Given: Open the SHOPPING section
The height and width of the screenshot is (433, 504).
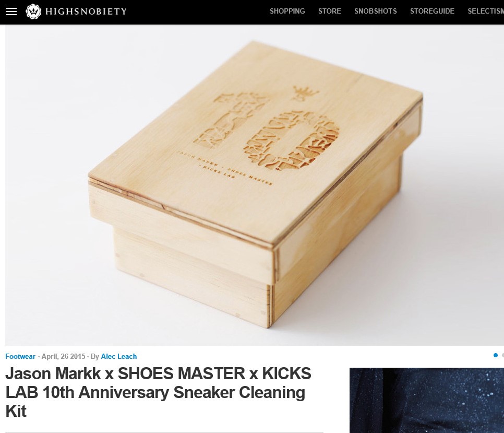Looking at the screenshot, I should click(x=287, y=11).
